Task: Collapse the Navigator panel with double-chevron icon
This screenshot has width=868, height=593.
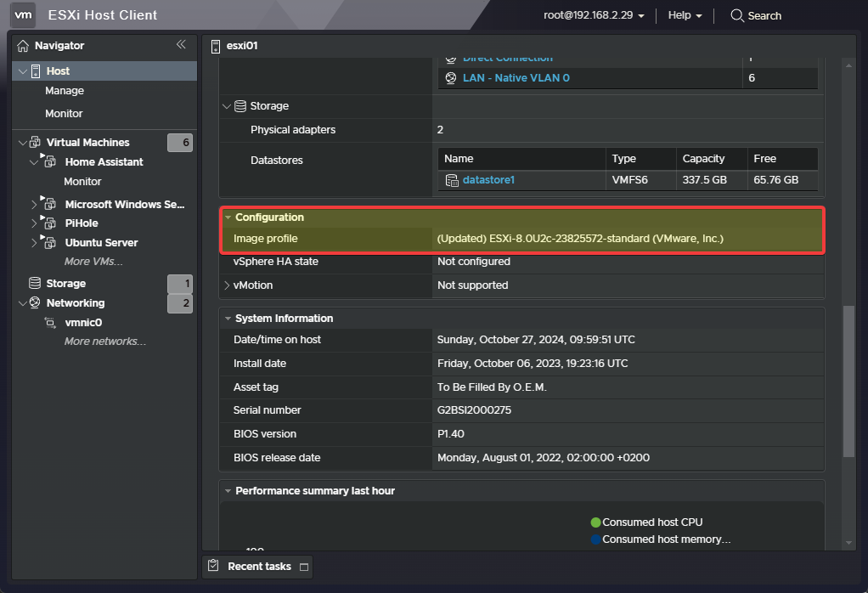Action: (181, 44)
